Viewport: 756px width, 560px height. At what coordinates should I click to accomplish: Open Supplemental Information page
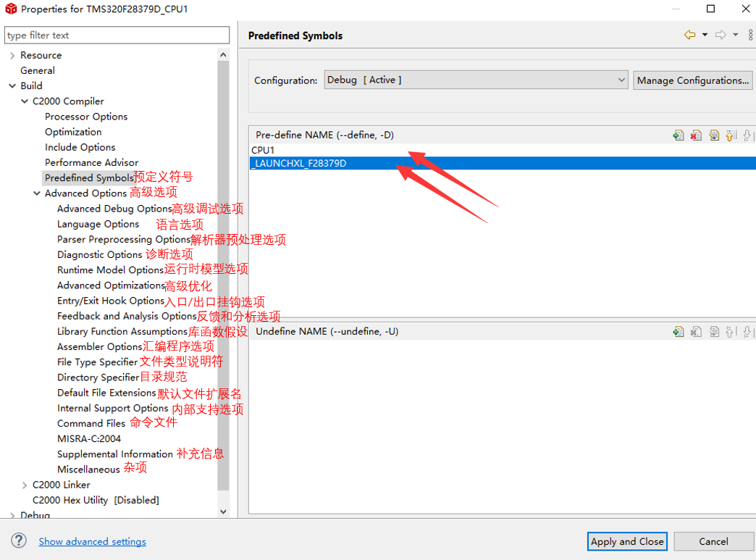114,454
